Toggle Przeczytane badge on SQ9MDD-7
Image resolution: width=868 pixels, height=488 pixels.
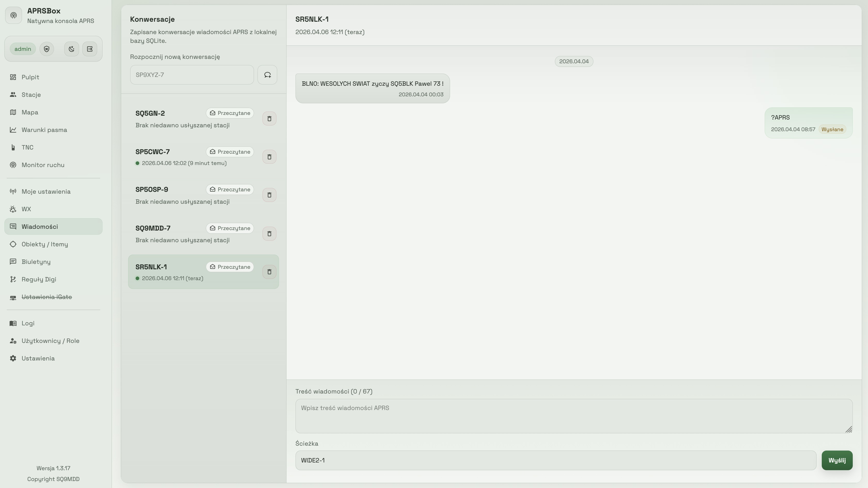point(230,228)
